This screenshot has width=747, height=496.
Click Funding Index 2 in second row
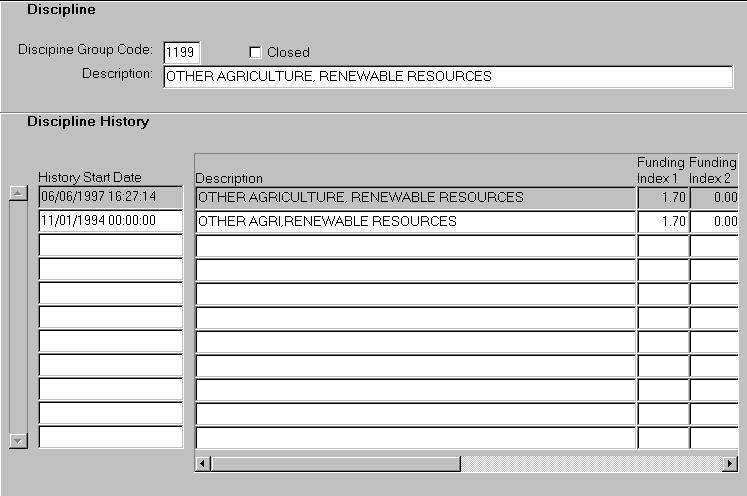pyautogui.click(x=714, y=221)
